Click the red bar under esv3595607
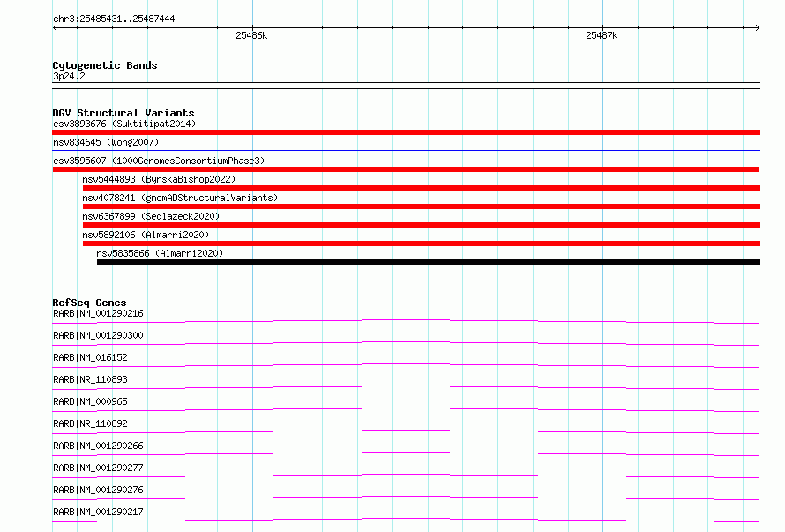The width and height of the screenshot is (785, 532). 406,169
